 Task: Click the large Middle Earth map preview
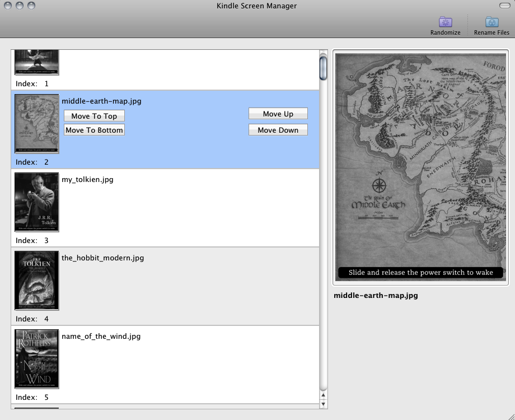[420, 167]
